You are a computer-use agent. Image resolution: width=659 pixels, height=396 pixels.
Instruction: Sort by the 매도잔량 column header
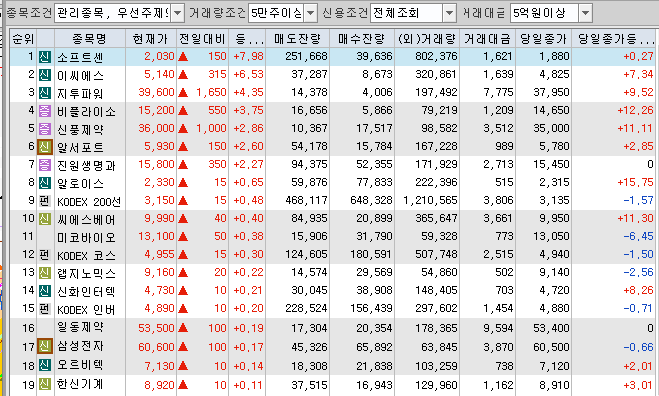pyautogui.click(x=298, y=39)
